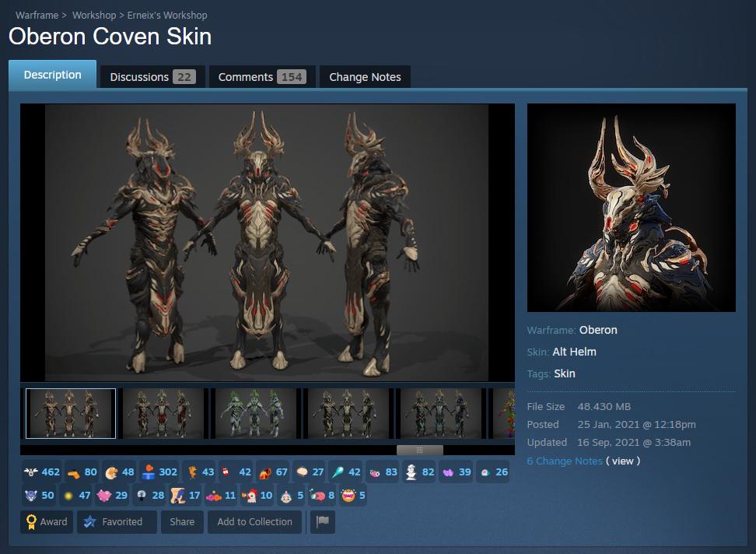Click the orange-heart-on-pedestal award showing 302
The width and height of the screenshot is (756, 554).
point(159,472)
